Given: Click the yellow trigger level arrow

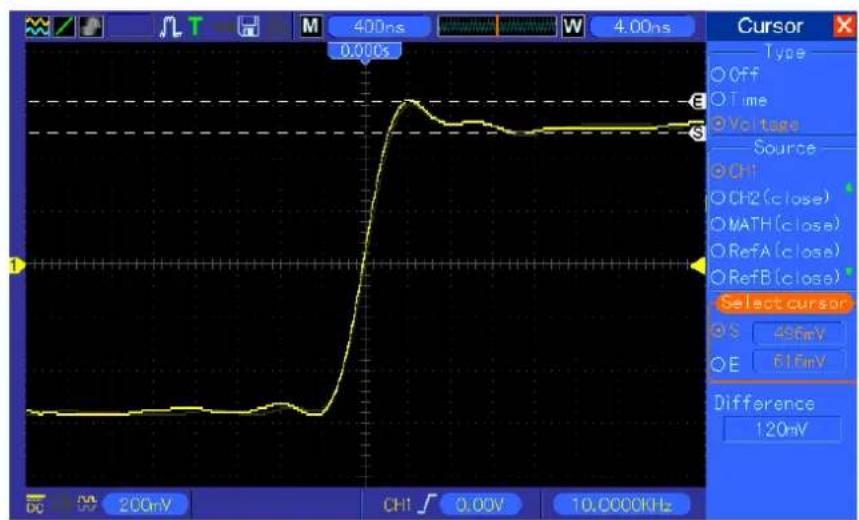Looking at the screenshot, I should 698,266.
